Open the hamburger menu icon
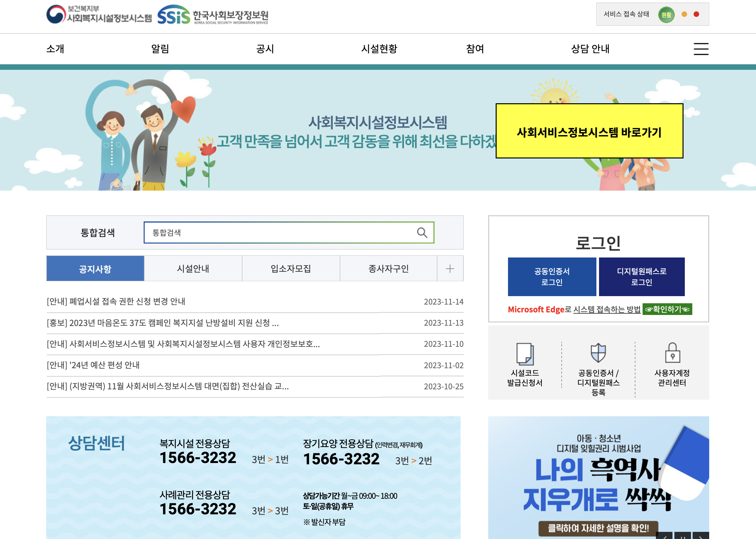 pyautogui.click(x=701, y=49)
